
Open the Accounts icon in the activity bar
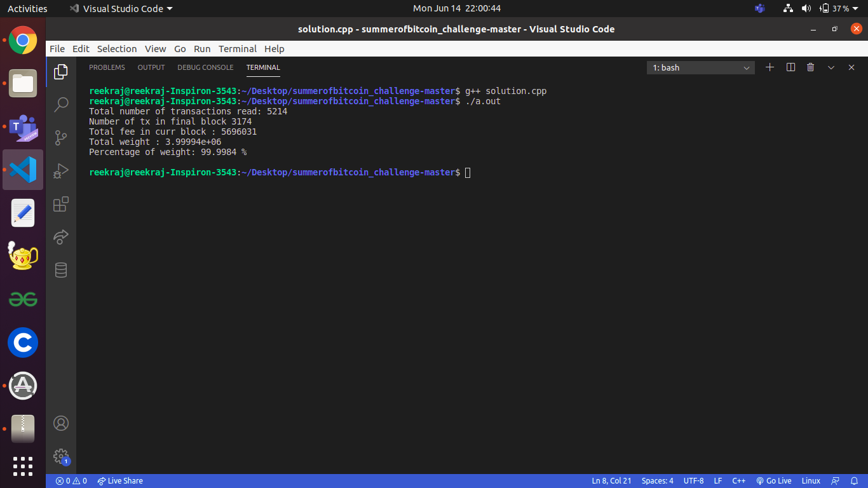tap(60, 423)
